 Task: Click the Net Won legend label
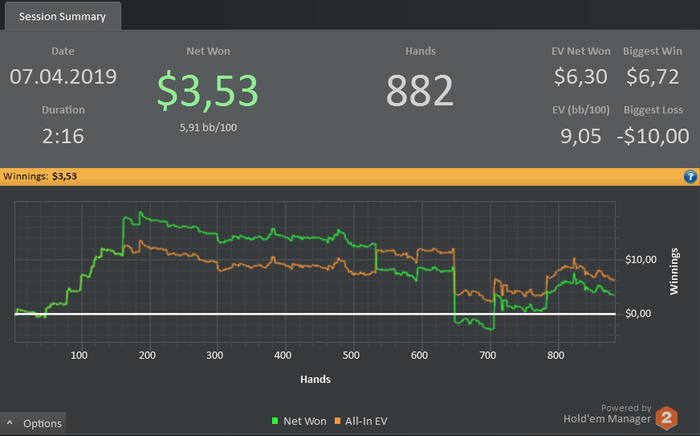point(305,421)
